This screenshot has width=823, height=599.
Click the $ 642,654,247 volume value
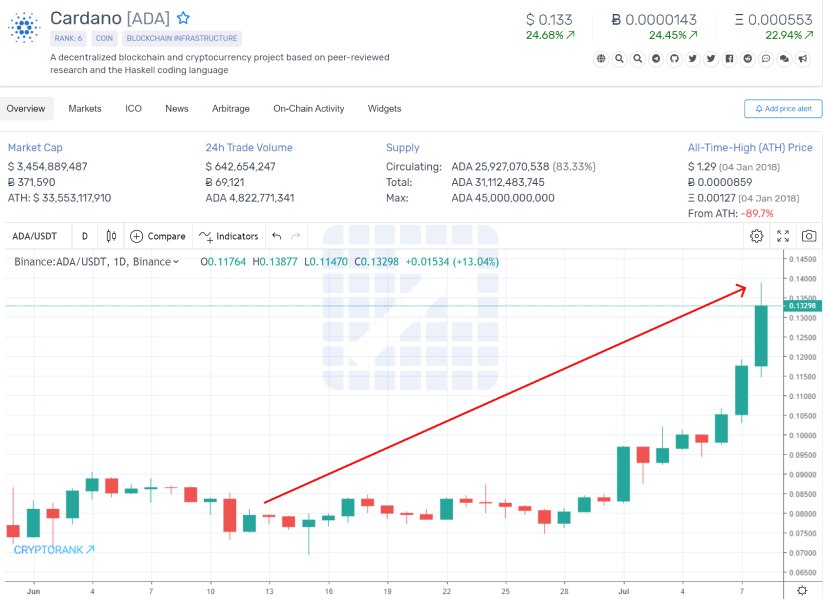click(x=240, y=166)
